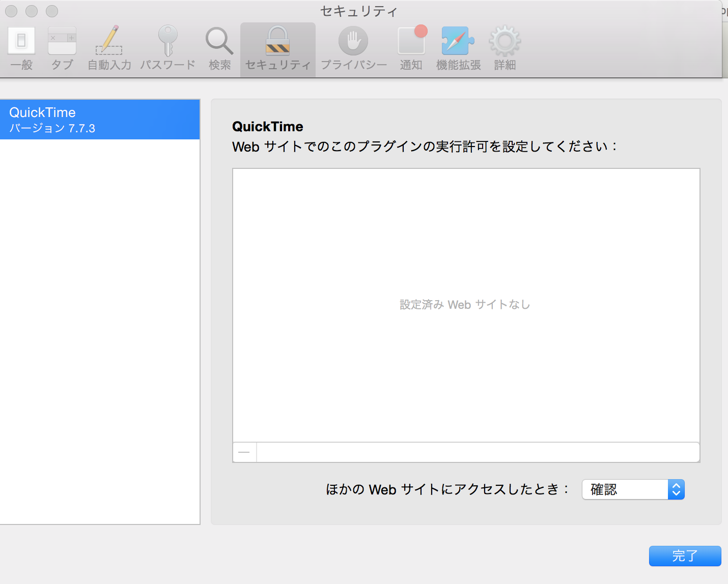Viewport: 728px width, 584px height.
Task: Click the window zoom button
Action: coord(52,11)
